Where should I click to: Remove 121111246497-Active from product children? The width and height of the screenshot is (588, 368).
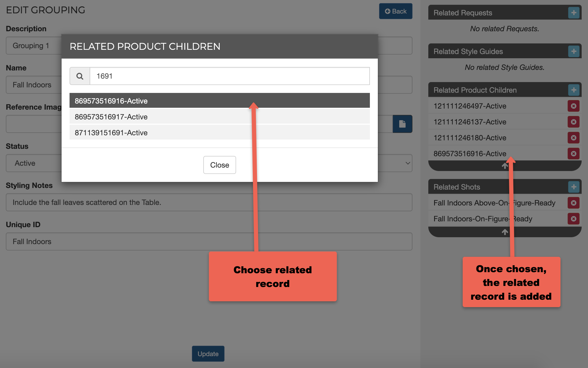point(573,106)
